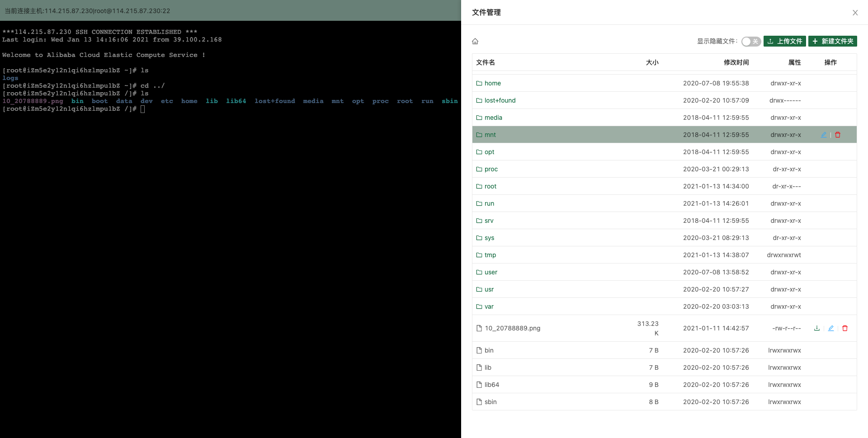Click the trash icon for 10_20788889.png

(x=845, y=328)
